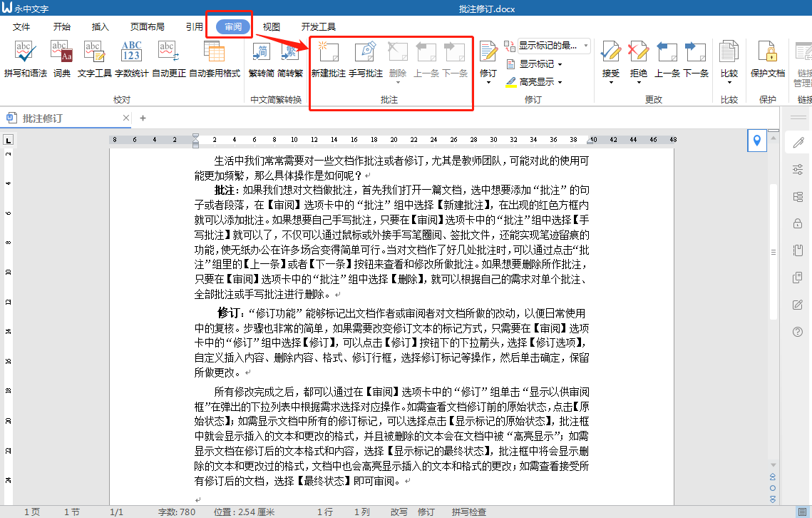
Task: Open the 比较 document compare tool
Action: click(729, 61)
